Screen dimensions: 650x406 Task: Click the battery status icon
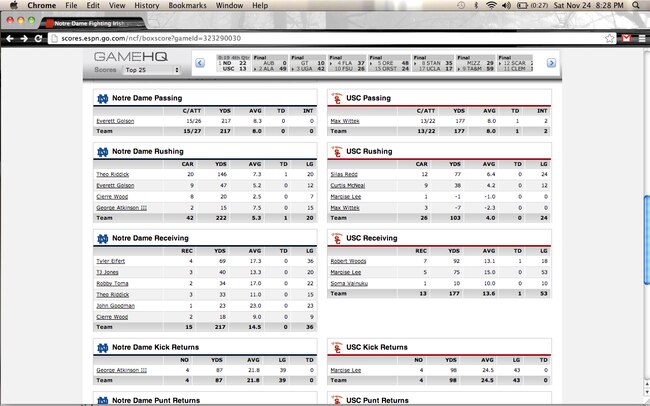(x=522, y=5)
